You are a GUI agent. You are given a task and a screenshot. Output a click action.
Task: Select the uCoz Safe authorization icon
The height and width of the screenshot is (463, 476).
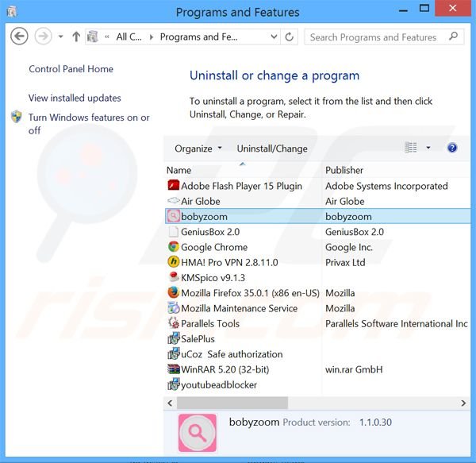[x=174, y=353]
